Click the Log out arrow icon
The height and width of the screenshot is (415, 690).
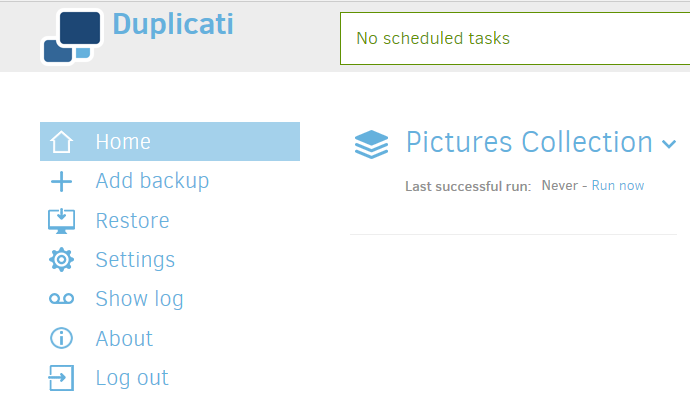pyautogui.click(x=62, y=378)
